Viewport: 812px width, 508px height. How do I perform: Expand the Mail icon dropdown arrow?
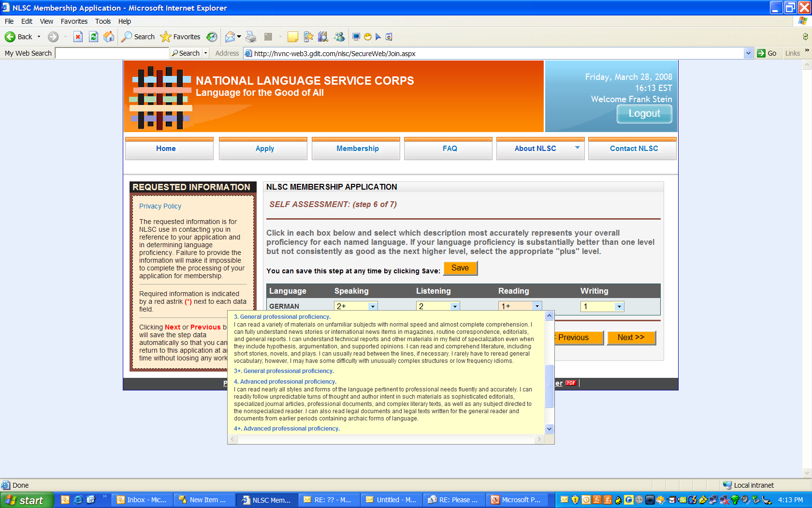239,37
